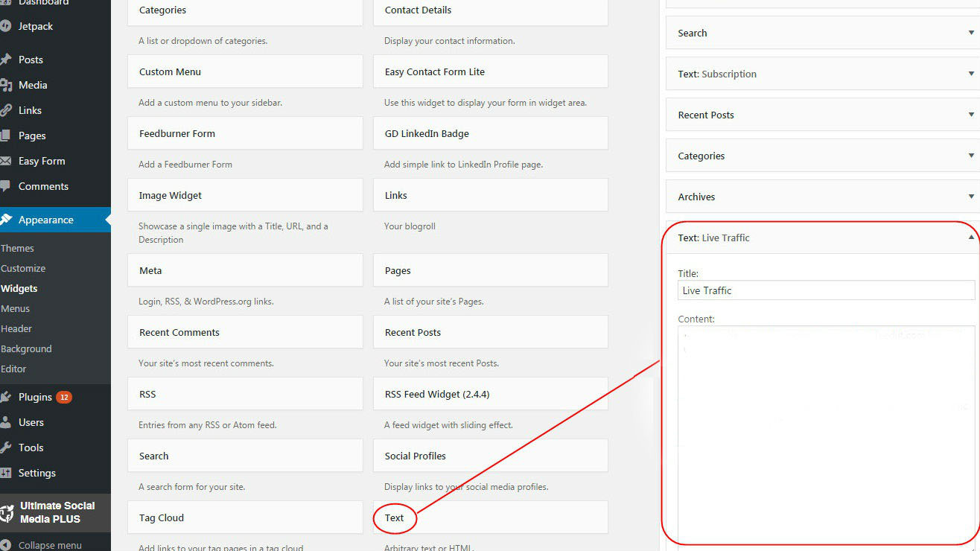Click 'Your blogroll' description text
Viewport: 980px width, 551px height.
(x=410, y=226)
